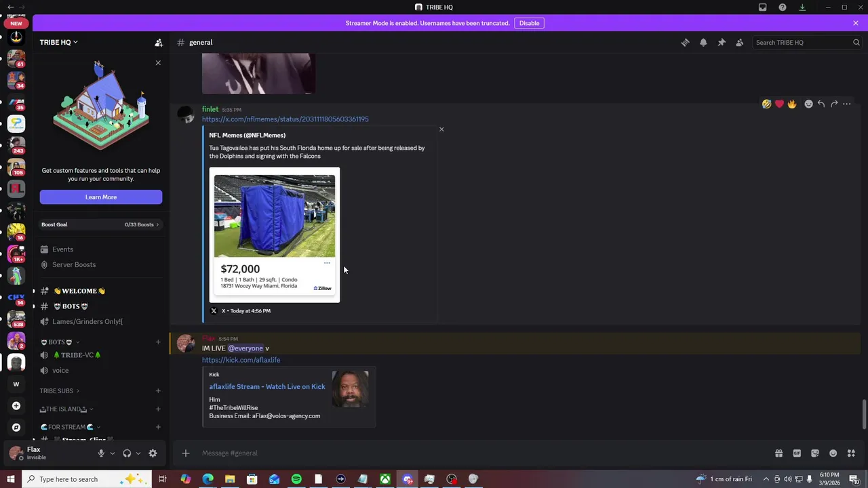Open the x.com nflmemes status link

click(285, 119)
